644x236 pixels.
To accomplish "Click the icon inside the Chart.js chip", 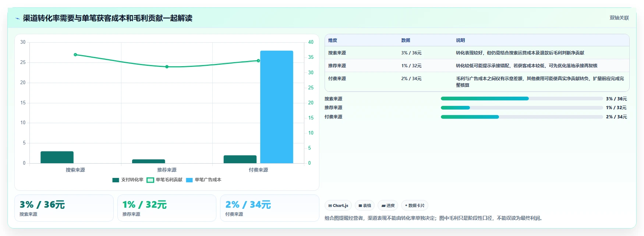I will [330, 206].
